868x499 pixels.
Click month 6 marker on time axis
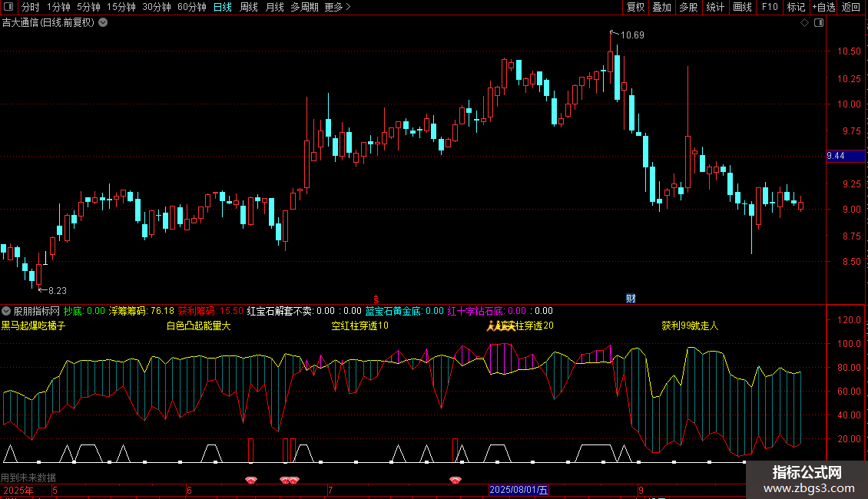click(x=189, y=490)
